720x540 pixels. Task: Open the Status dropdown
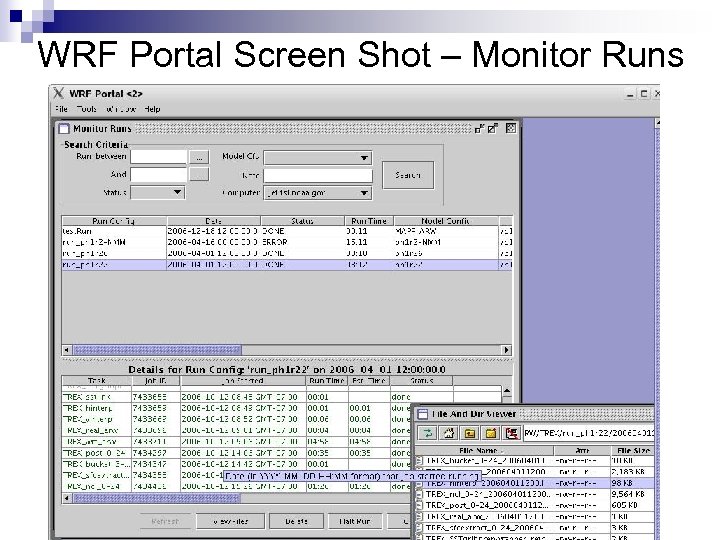click(158, 192)
